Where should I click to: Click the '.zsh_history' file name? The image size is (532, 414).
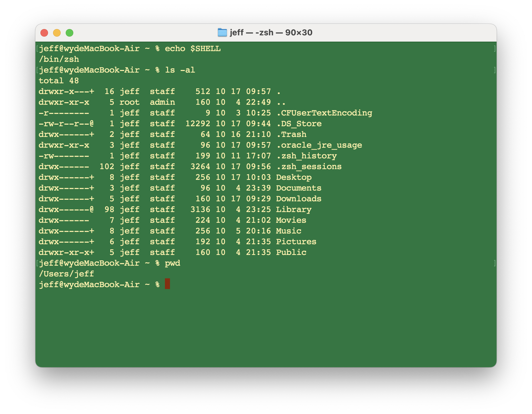[306, 156]
